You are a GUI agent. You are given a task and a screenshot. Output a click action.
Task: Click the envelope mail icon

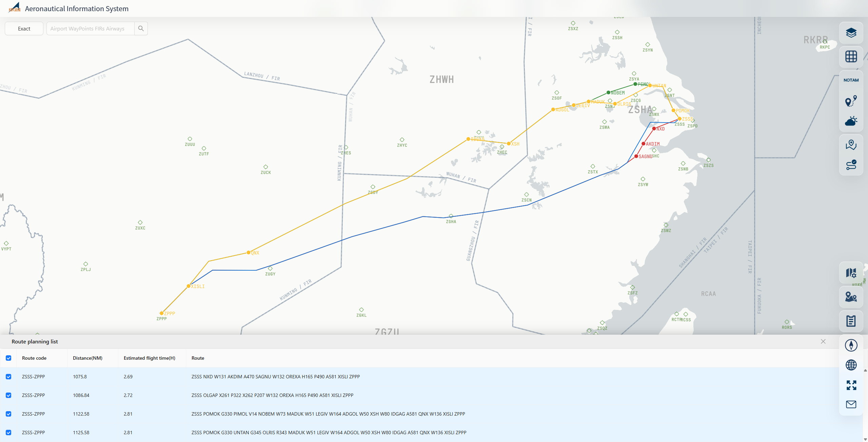coord(851,404)
